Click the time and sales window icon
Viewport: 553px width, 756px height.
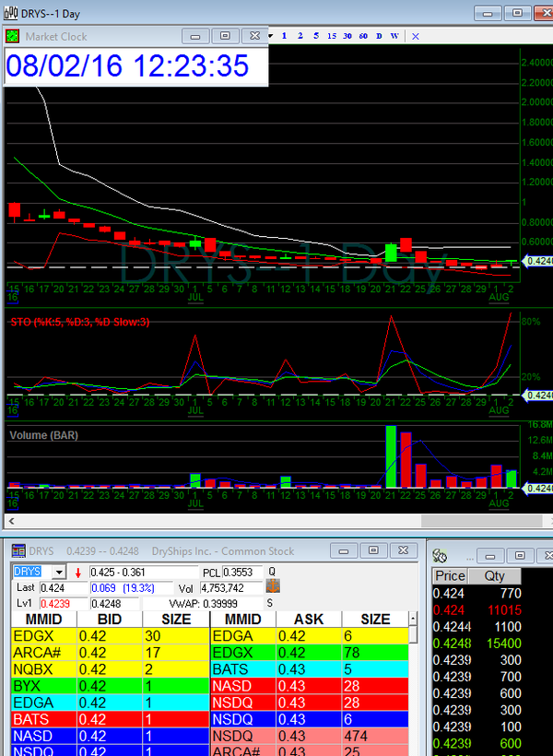[x=441, y=556]
